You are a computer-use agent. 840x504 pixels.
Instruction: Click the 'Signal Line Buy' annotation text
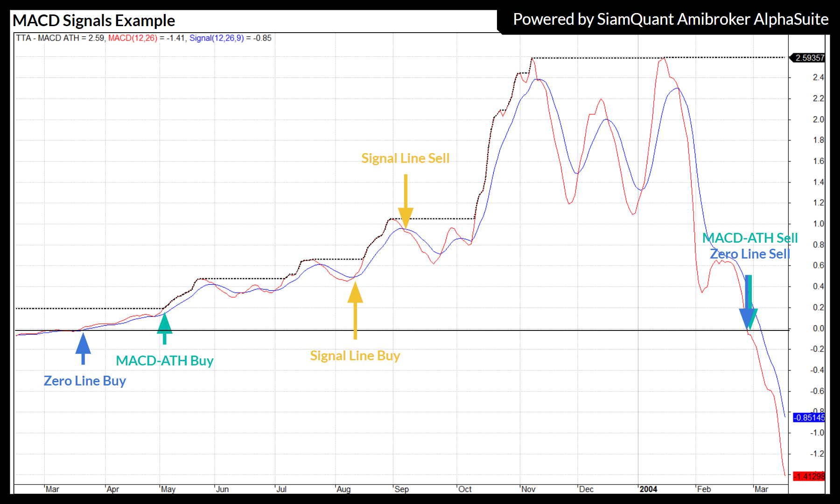(x=355, y=356)
